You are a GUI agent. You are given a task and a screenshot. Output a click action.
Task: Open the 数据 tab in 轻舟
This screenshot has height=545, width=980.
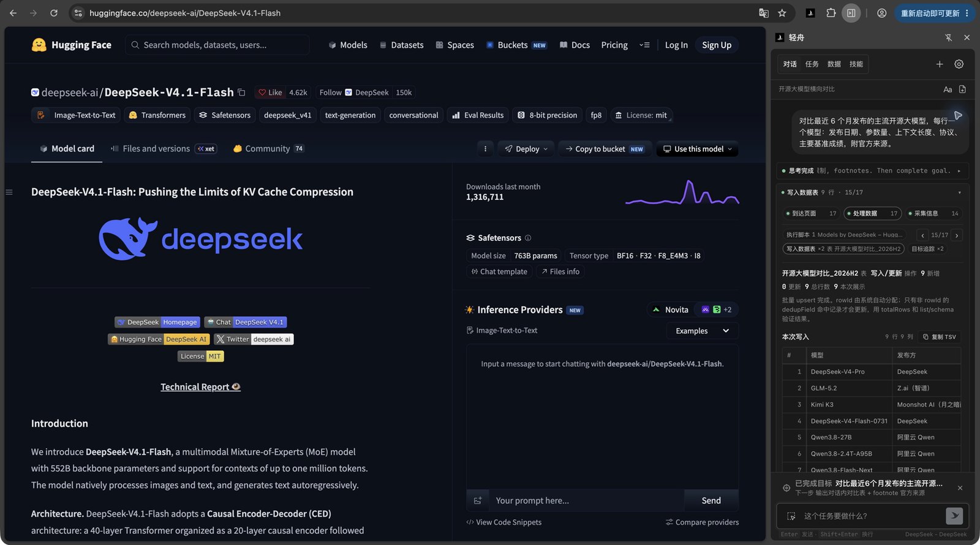(x=834, y=64)
